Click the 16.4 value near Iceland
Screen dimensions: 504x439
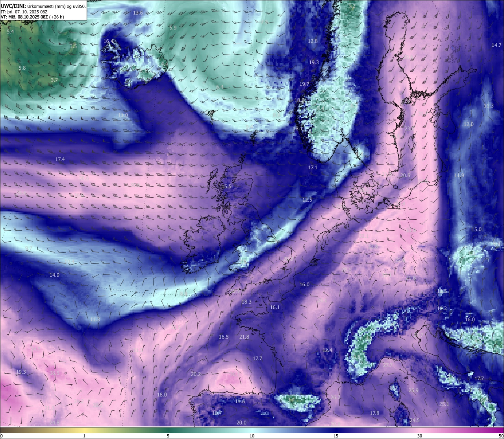point(109,41)
